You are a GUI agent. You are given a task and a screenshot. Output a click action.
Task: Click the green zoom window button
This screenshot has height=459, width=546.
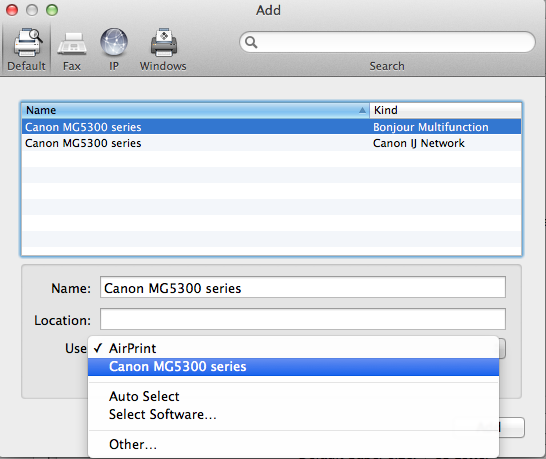(52, 10)
